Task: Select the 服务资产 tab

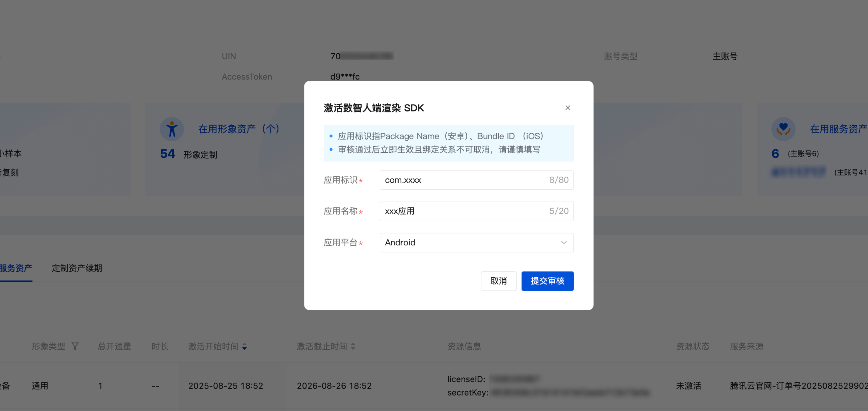Action: coord(16,268)
